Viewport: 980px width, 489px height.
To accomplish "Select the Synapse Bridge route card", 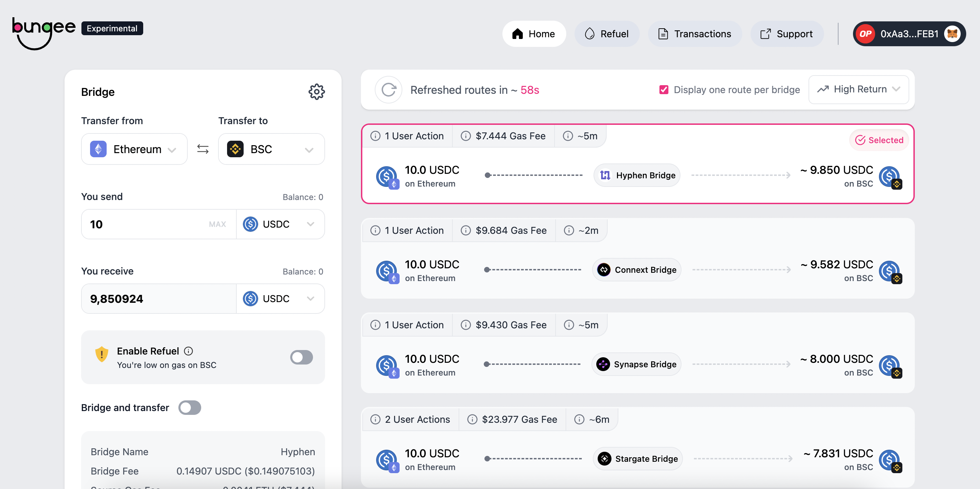I will click(x=638, y=353).
